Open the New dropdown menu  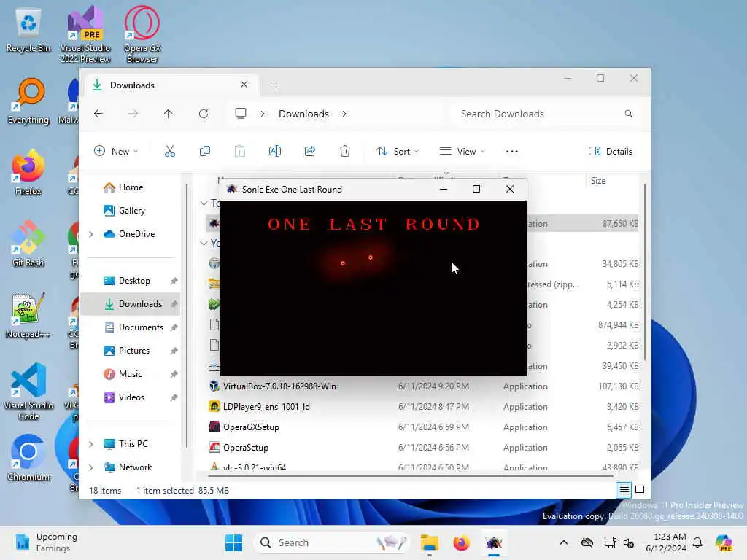click(x=116, y=152)
